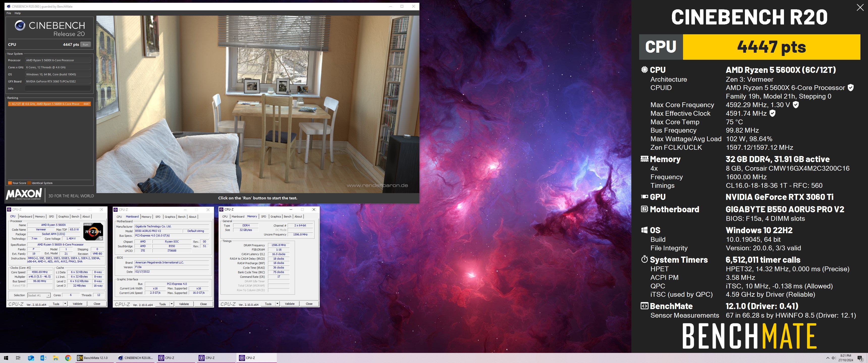Click the title bar icon of Memory CPU-Z window
Viewport: 868px width, 363px height.
point(221,209)
